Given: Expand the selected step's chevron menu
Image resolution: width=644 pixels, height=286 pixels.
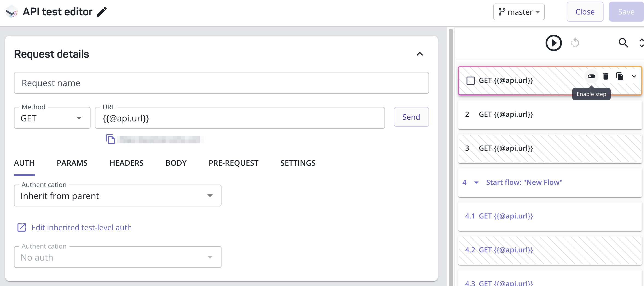Looking at the screenshot, I should click(x=634, y=76).
